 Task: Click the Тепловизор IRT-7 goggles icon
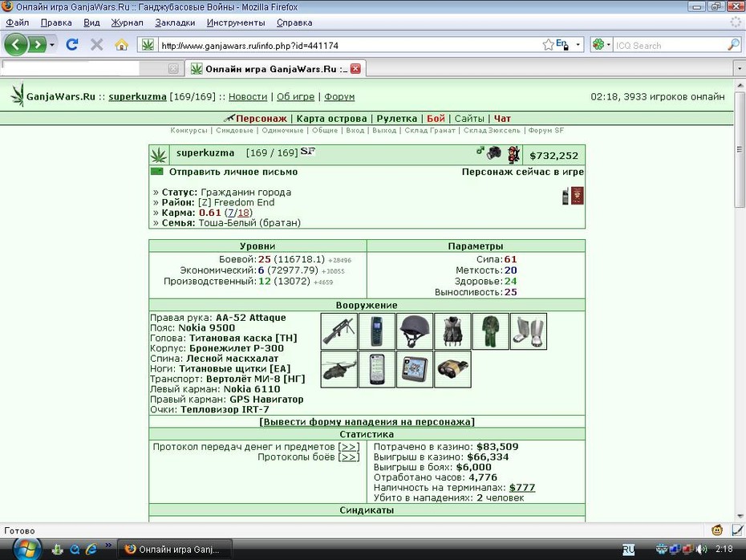(x=452, y=369)
